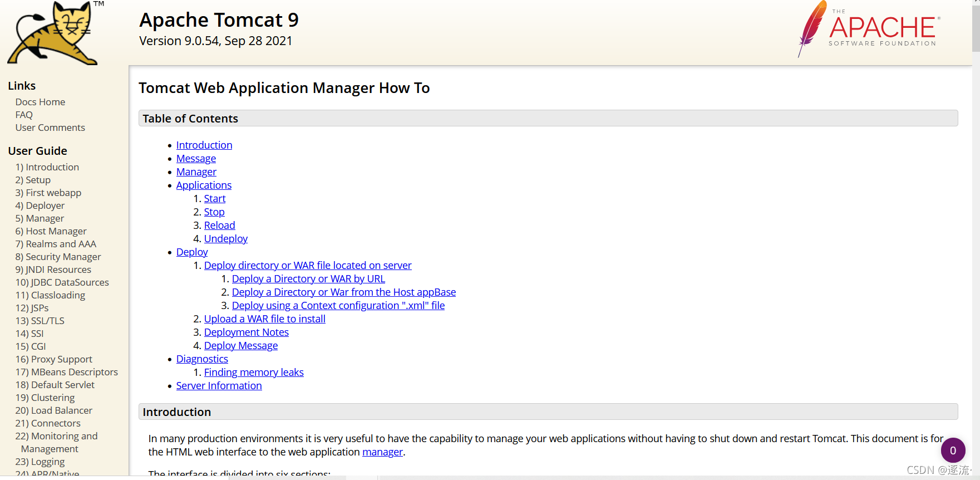Go to 1) Introduction in User Guide

pos(47,167)
